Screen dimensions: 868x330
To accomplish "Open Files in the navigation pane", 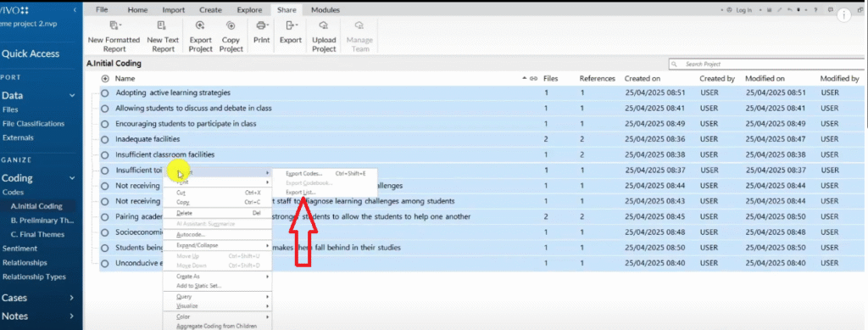I will (10, 109).
